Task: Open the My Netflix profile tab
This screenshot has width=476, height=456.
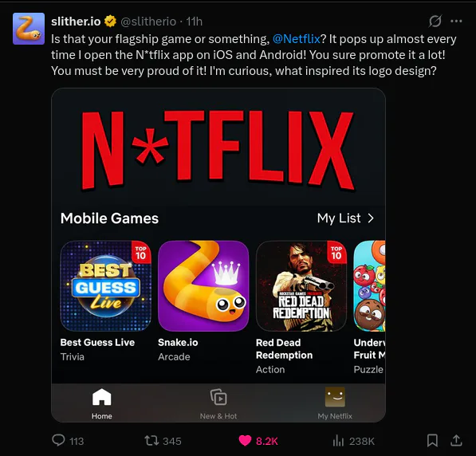Action: coord(335,403)
